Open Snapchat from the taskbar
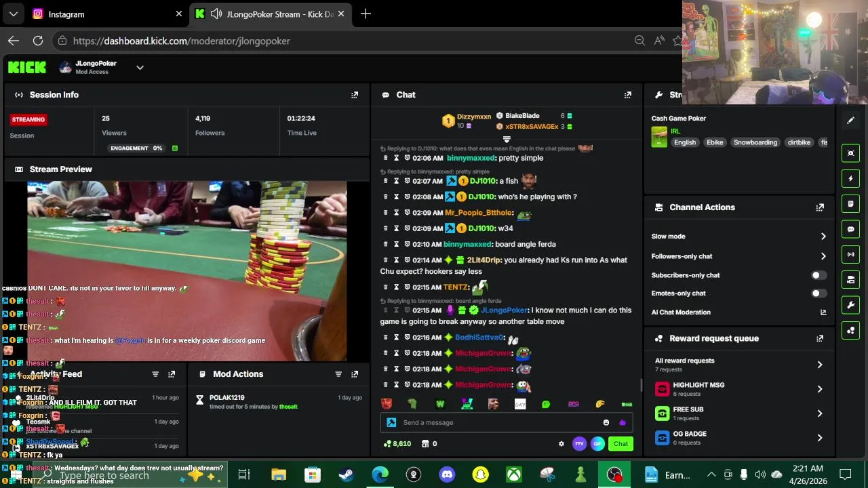This screenshot has width=868, height=488. point(480,474)
